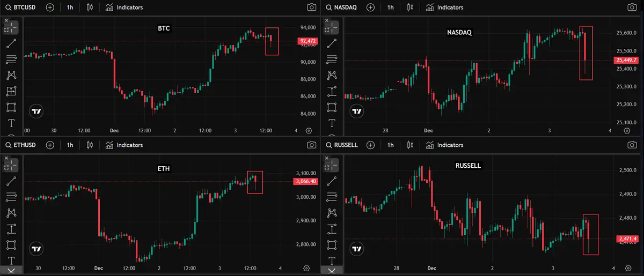
Task: Add a compare symbol to ETHUSD chart
Action: (x=50, y=145)
